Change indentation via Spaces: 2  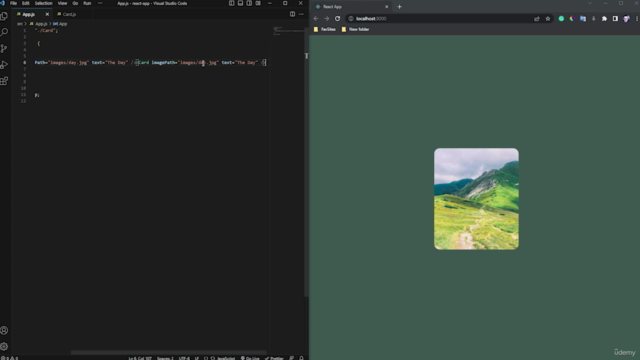pos(165,358)
